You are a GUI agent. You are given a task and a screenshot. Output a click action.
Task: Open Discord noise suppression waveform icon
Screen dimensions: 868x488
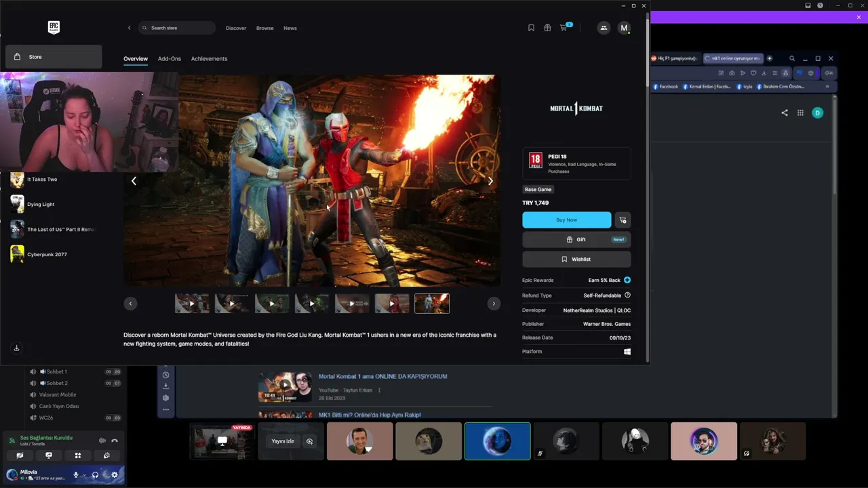click(102, 441)
